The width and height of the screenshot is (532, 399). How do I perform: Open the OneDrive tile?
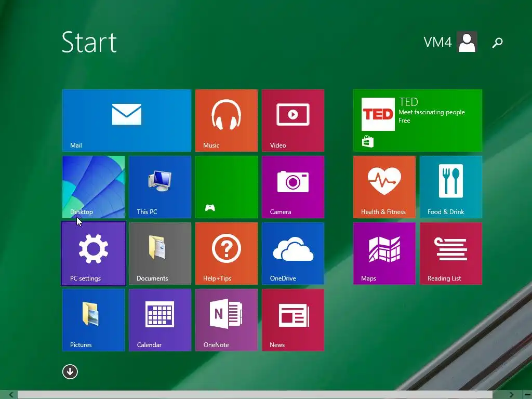[293, 254]
